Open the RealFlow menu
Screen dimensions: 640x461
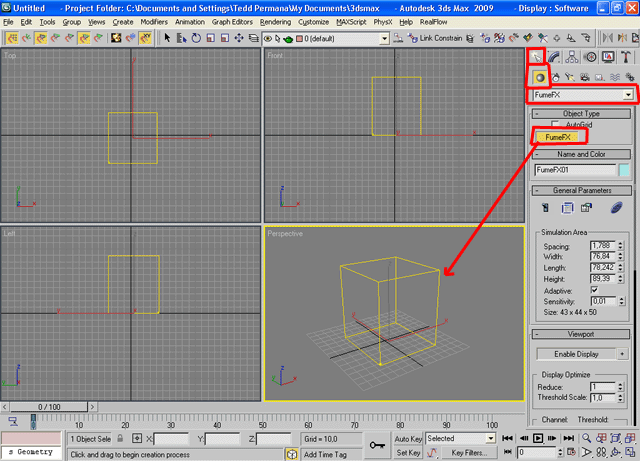click(x=433, y=22)
